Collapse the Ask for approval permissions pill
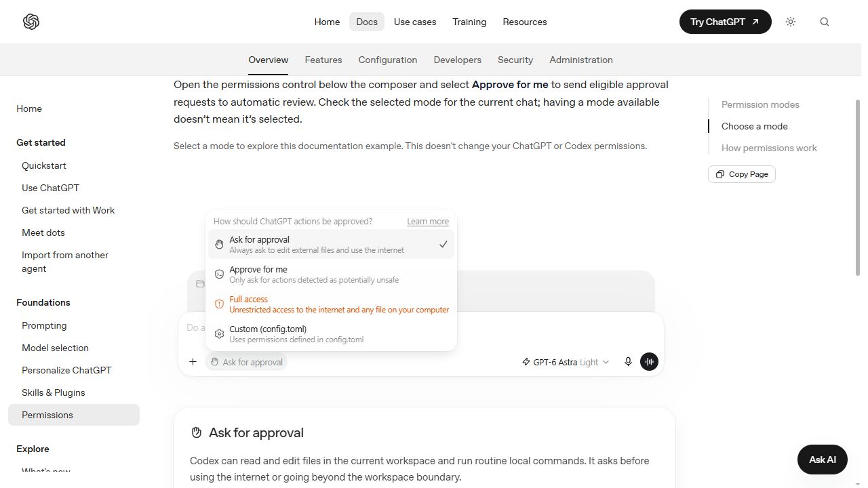 (x=246, y=362)
